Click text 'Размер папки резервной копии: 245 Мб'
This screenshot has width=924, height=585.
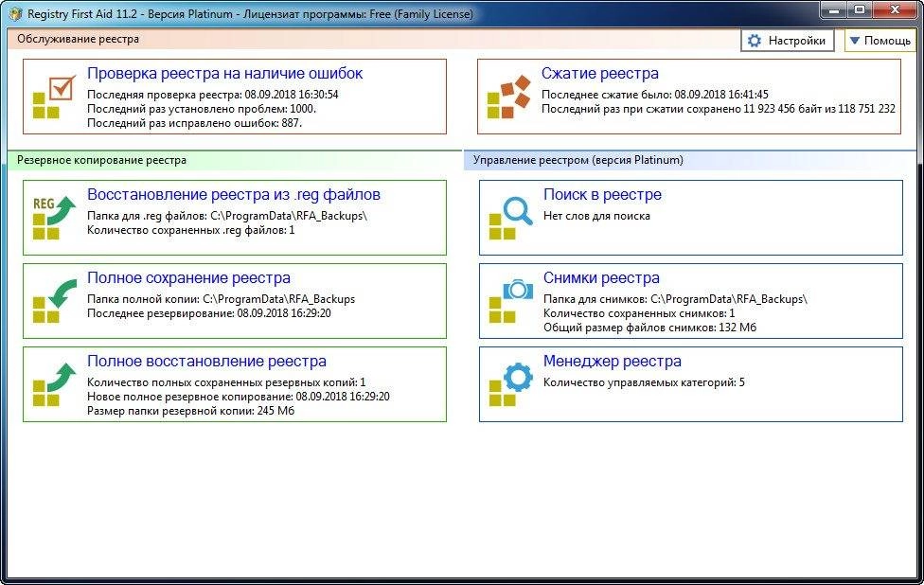[x=191, y=411]
